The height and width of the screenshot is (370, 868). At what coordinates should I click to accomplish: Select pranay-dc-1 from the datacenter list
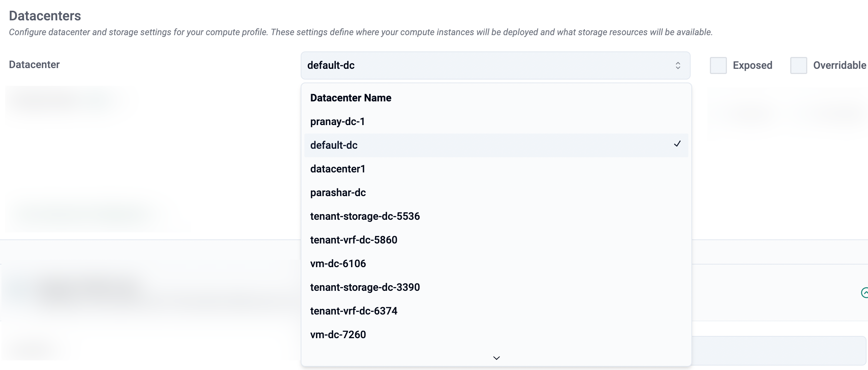click(337, 122)
